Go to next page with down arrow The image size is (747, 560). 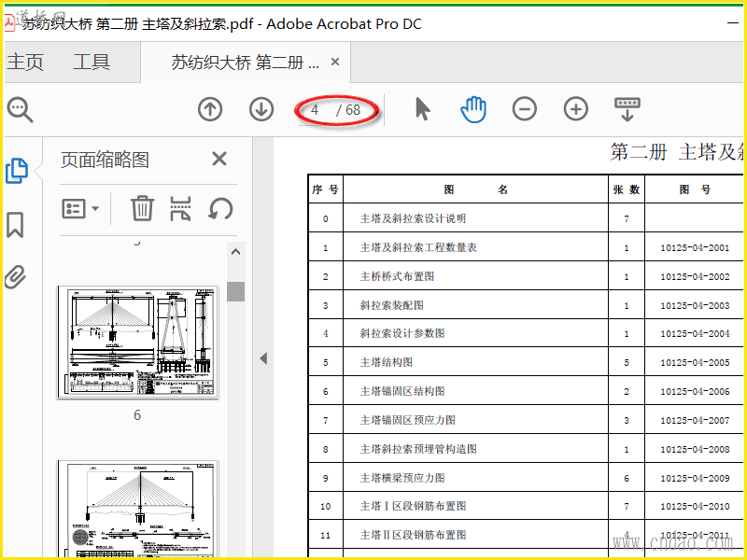click(x=261, y=109)
